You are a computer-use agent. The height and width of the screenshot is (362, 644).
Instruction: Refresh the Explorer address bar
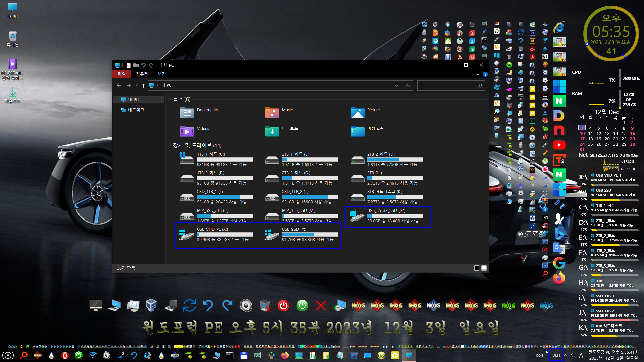[x=408, y=85]
